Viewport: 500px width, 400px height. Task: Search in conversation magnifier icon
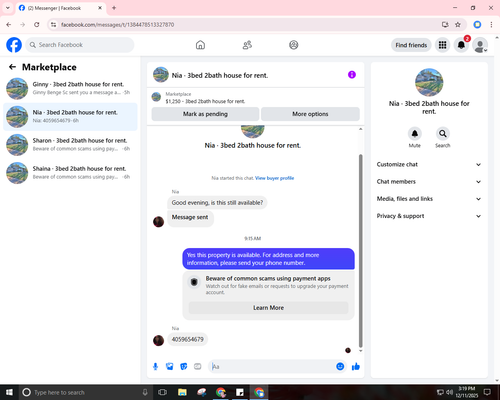(x=443, y=134)
